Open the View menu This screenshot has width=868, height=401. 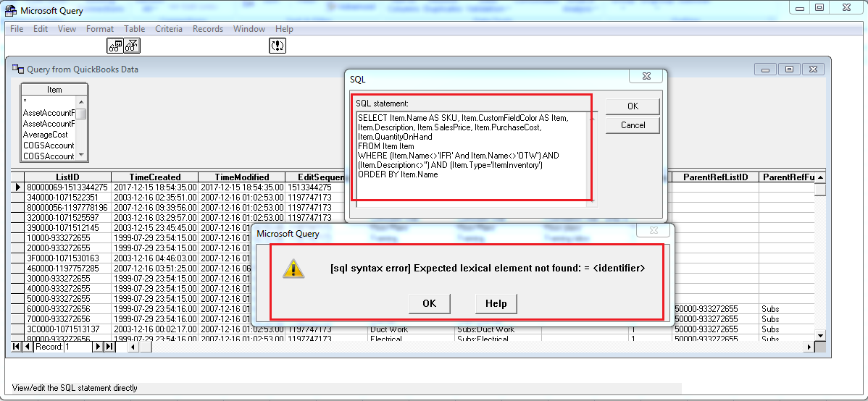coord(67,29)
